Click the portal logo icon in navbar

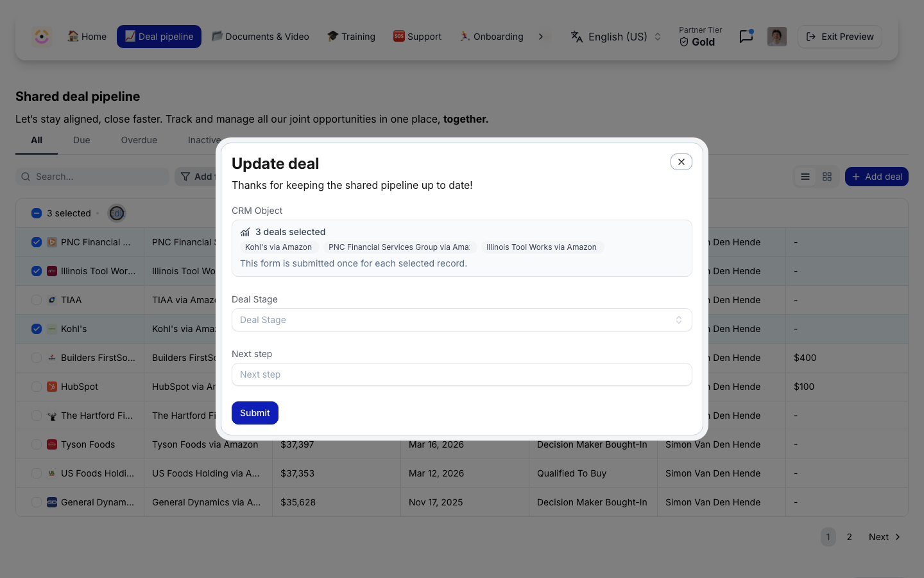pyautogui.click(x=42, y=37)
